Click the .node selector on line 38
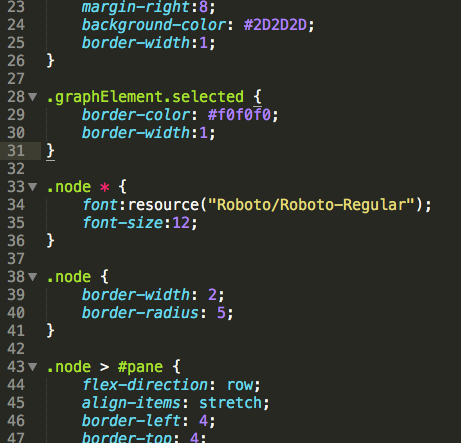 pos(69,277)
